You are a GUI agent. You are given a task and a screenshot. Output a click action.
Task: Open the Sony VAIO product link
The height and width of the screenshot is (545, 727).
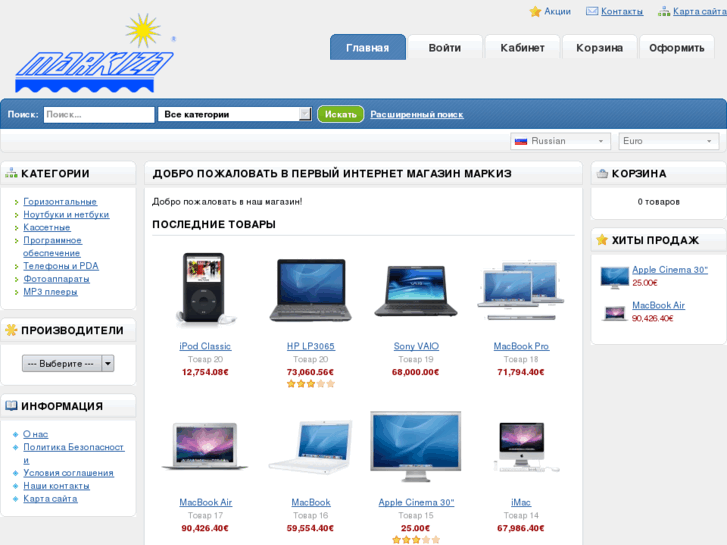pyautogui.click(x=416, y=346)
